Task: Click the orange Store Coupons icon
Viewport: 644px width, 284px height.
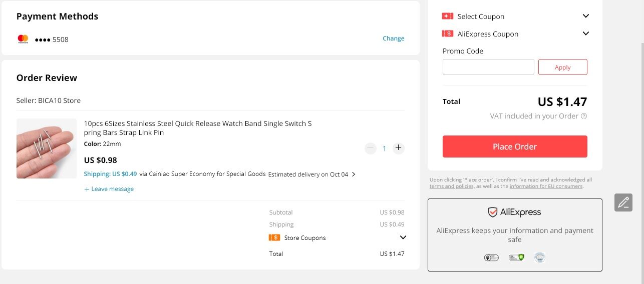Action: pos(274,237)
